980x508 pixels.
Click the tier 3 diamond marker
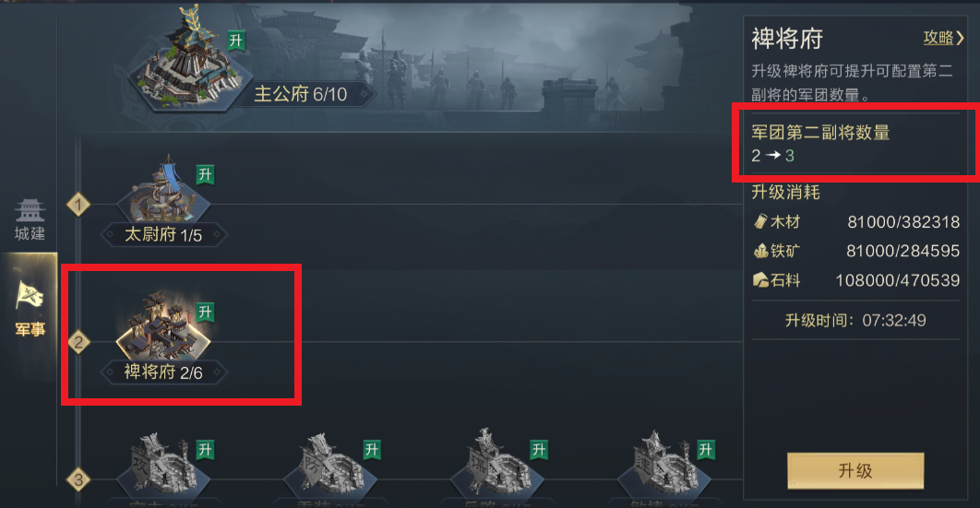pos(78,480)
